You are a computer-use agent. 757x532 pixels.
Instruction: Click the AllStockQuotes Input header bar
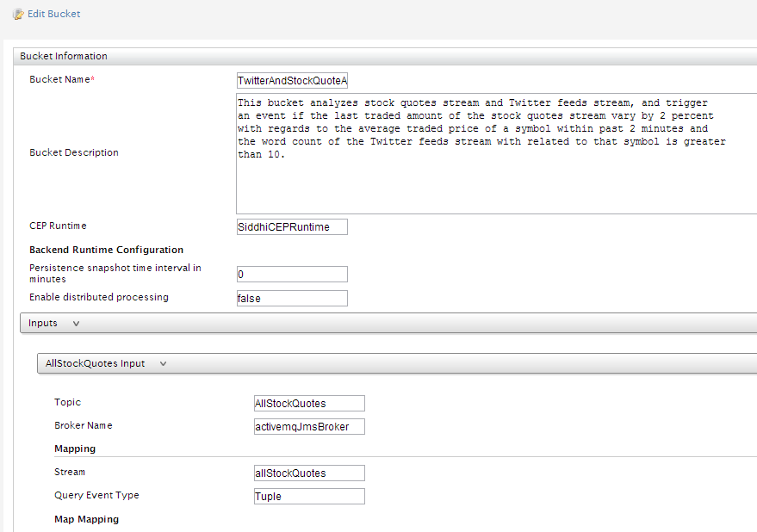tap(397, 363)
